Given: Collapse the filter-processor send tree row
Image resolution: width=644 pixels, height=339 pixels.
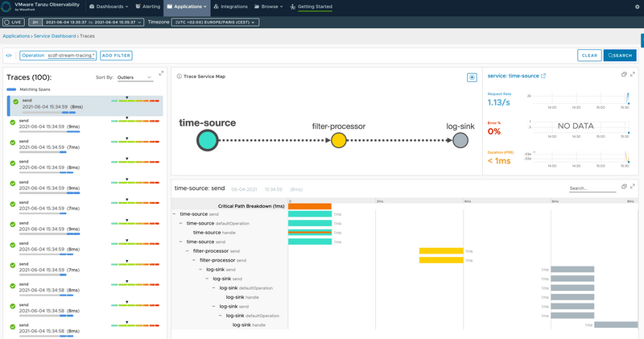Looking at the screenshot, I should [x=188, y=250].
